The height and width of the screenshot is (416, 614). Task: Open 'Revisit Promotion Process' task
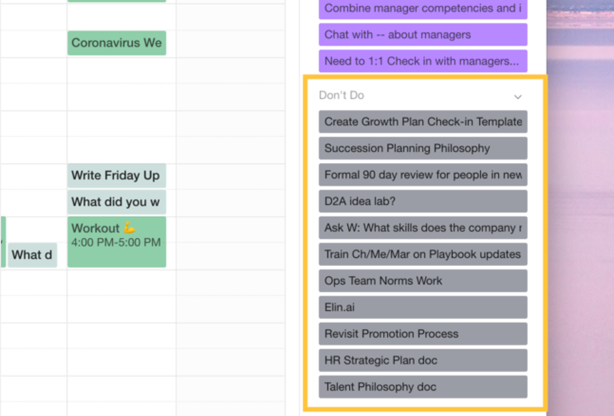[x=423, y=334]
